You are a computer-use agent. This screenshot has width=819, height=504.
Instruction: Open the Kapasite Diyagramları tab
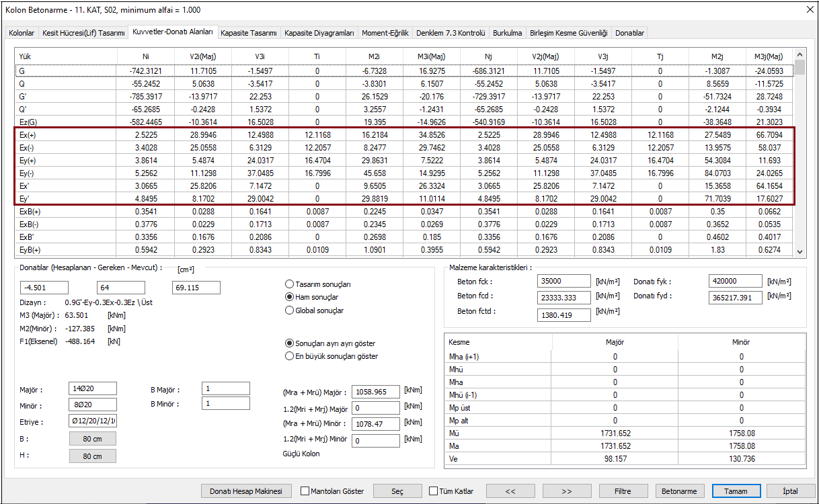319,33
